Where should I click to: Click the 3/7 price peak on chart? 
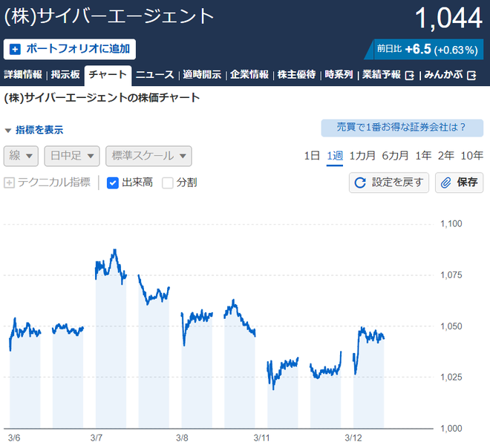coord(115,250)
